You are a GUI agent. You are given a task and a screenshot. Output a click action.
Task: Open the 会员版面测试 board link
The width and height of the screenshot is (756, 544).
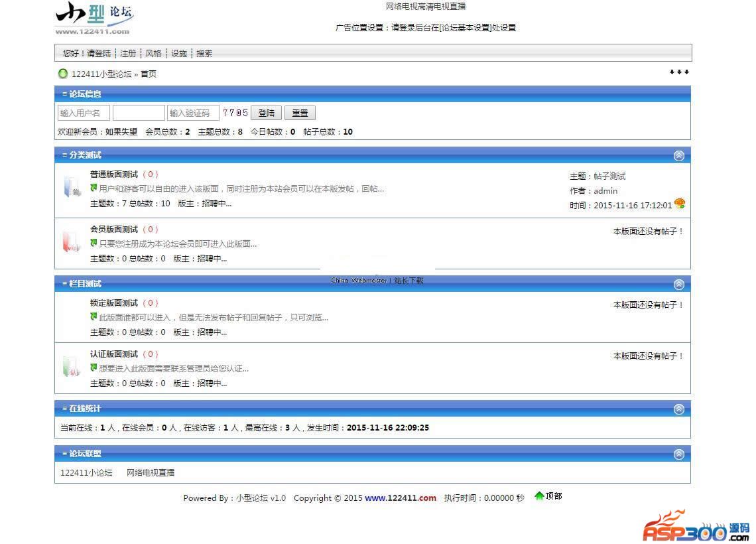(x=114, y=229)
